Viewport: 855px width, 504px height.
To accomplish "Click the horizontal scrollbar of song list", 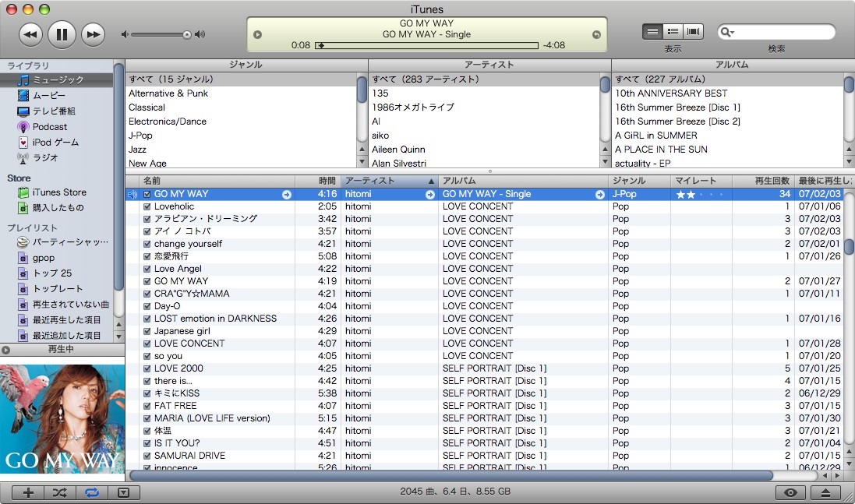I will tap(451, 476).
